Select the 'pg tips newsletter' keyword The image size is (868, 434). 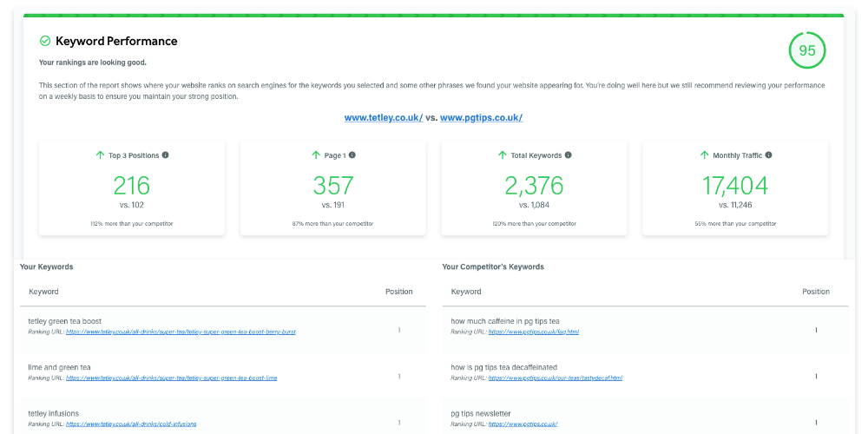[x=481, y=413]
